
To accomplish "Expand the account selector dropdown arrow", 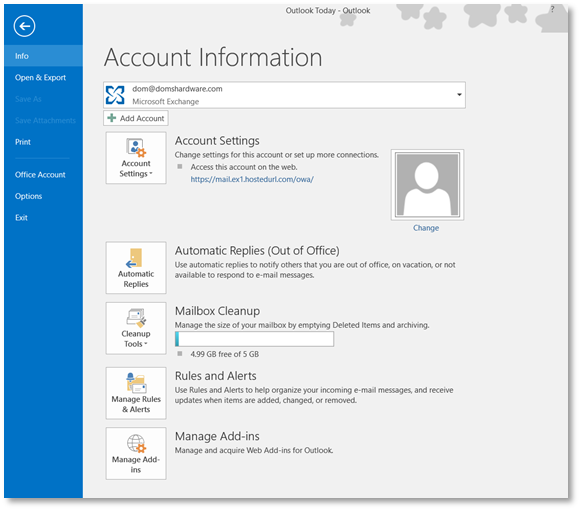I will 459,95.
